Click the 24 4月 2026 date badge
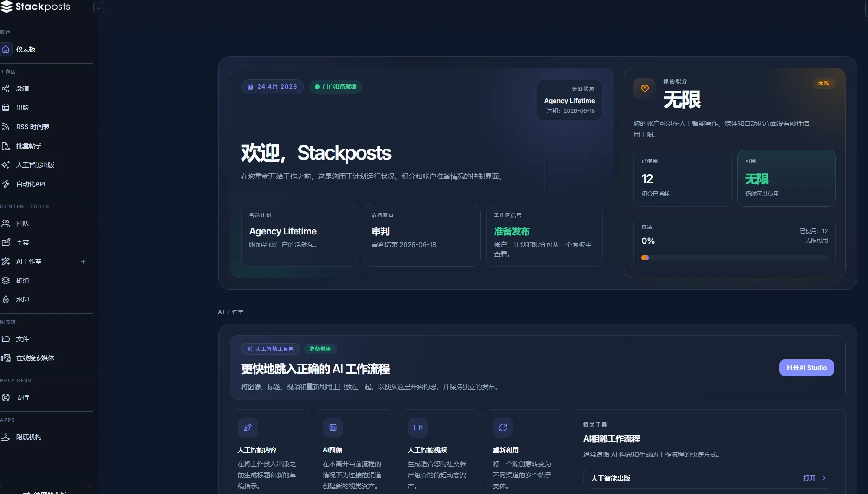This screenshot has height=494, width=868. tap(272, 86)
